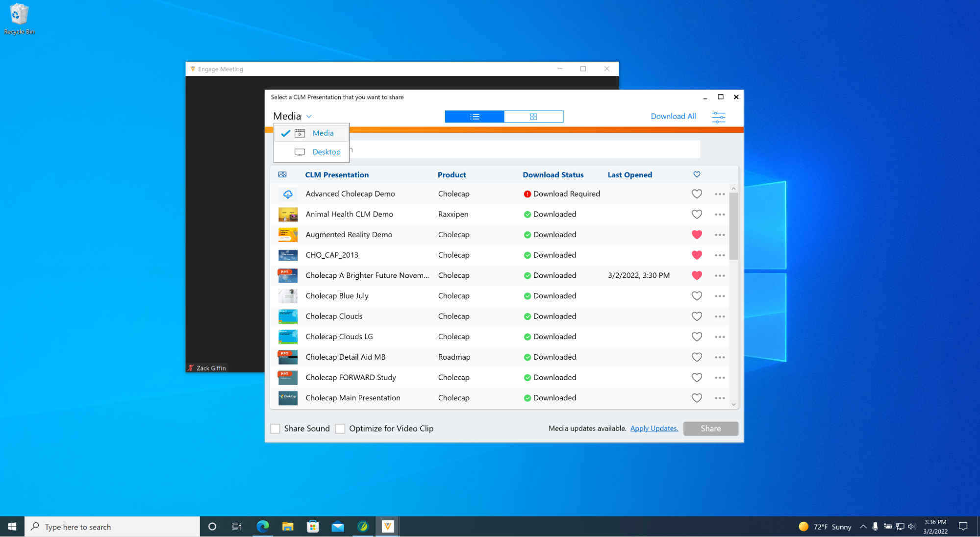Sort by Download Status column header
The image size is (980, 537).
[553, 175]
